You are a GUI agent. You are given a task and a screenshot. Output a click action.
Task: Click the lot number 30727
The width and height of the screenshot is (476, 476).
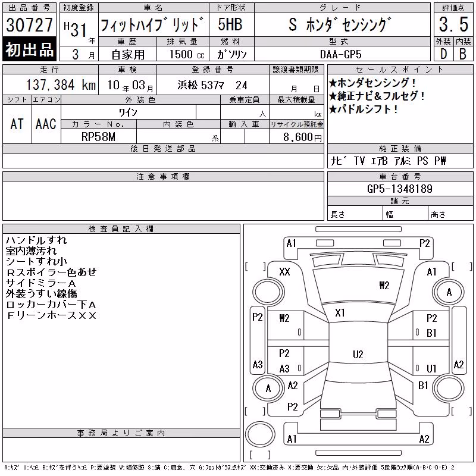(x=29, y=24)
